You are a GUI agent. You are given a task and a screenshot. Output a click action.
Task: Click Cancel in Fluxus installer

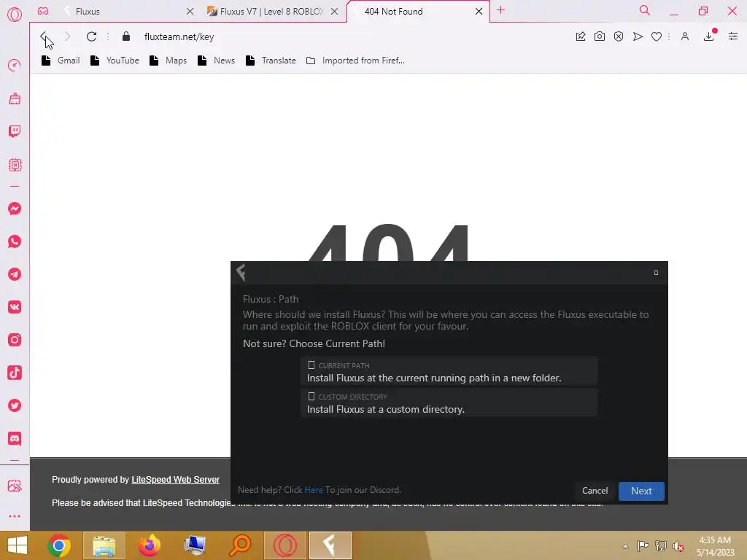[x=595, y=491]
